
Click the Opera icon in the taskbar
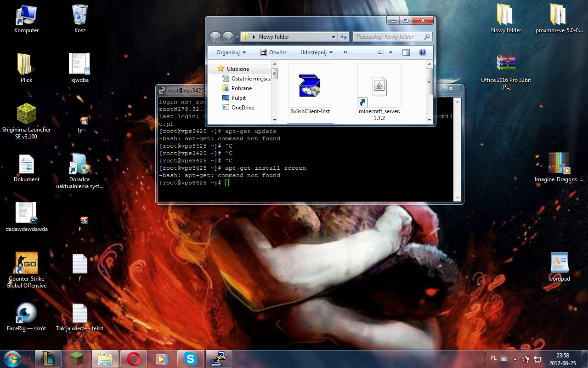(x=134, y=358)
